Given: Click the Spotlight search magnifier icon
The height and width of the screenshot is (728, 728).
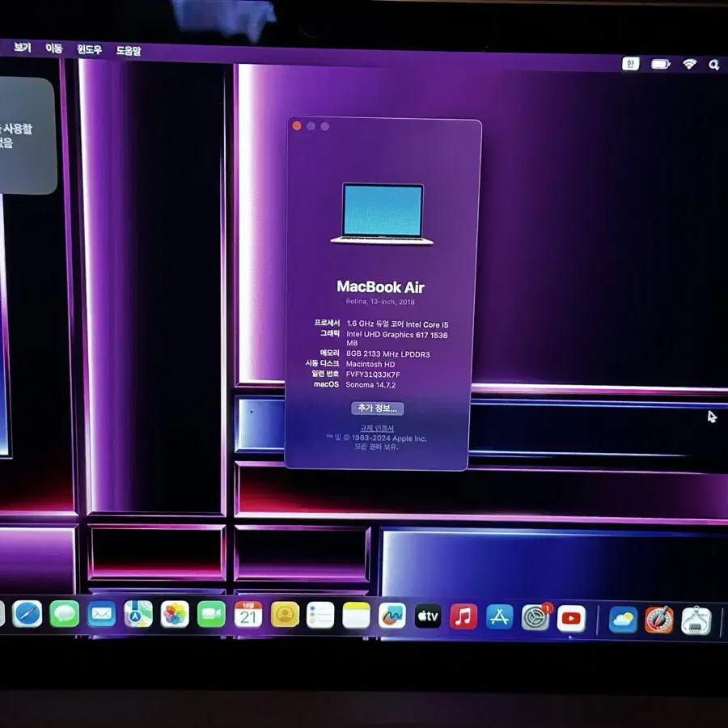Looking at the screenshot, I should click(x=713, y=65).
